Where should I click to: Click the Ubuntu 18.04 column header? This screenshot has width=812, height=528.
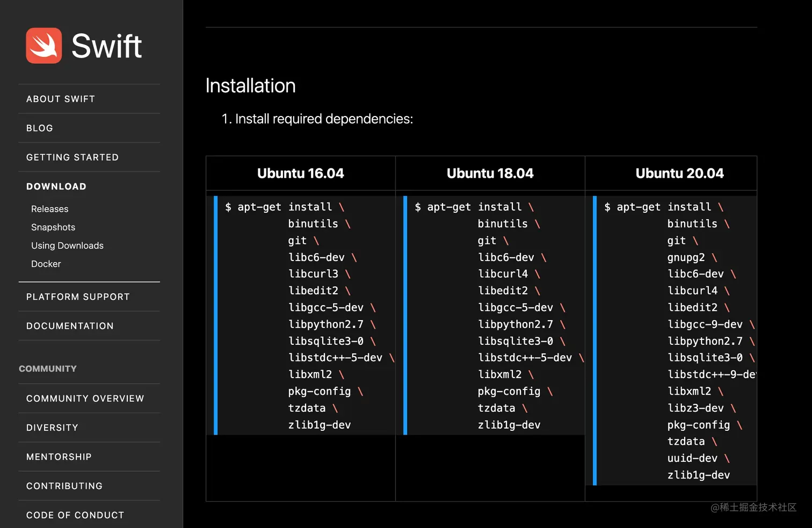coord(490,173)
